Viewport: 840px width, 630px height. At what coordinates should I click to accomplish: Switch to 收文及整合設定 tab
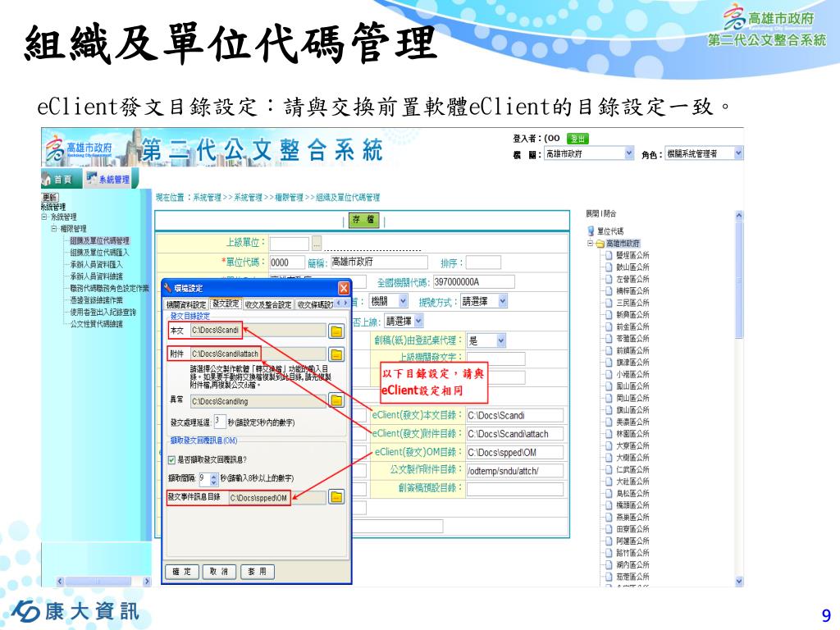point(268,304)
